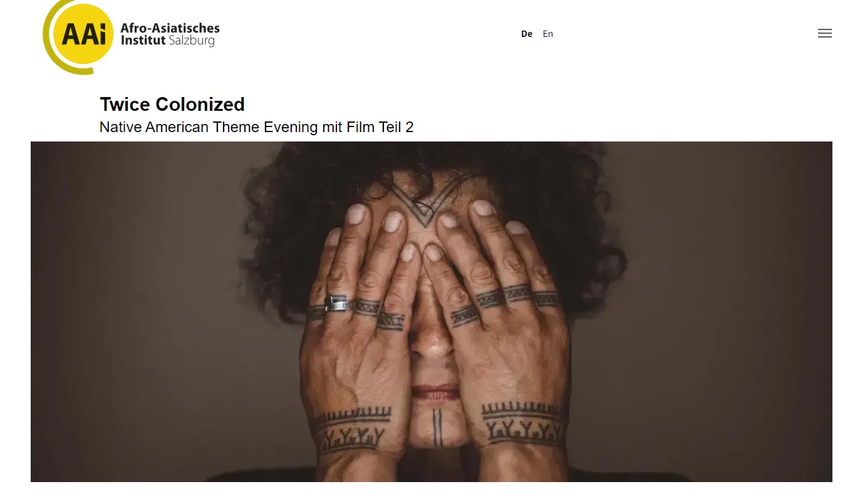
Task: Click the lips visible in the hero photo
Action: (x=436, y=393)
